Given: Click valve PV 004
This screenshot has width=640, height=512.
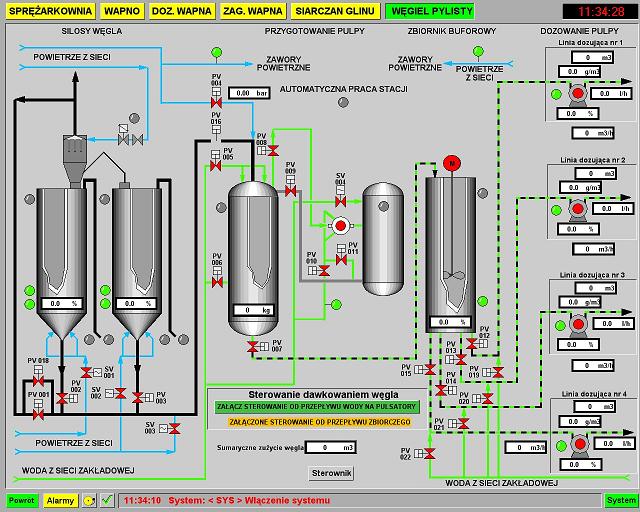Looking at the screenshot, I should coord(216,102).
